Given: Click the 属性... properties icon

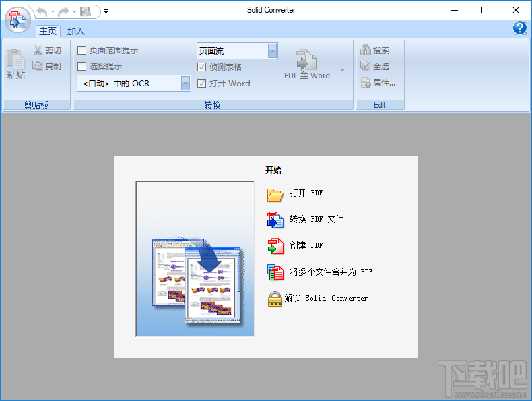Looking at the screenshot, I should pos(366,82).
